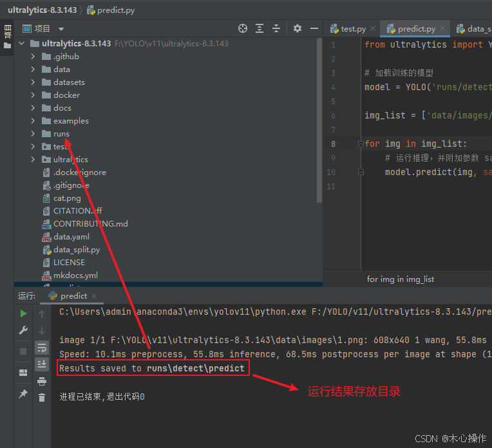Toggle soft-wrap in run console
This screenshot has width=492, height=448.
pyautogui.click(x=42, y=348)
